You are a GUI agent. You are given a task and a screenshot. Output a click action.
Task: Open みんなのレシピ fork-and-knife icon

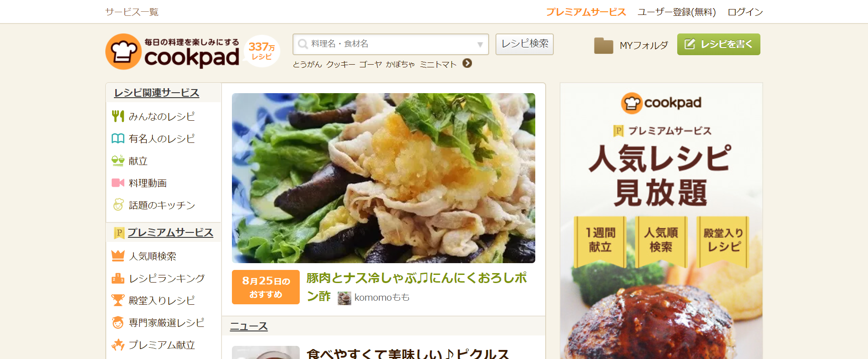tap(118, 116)
